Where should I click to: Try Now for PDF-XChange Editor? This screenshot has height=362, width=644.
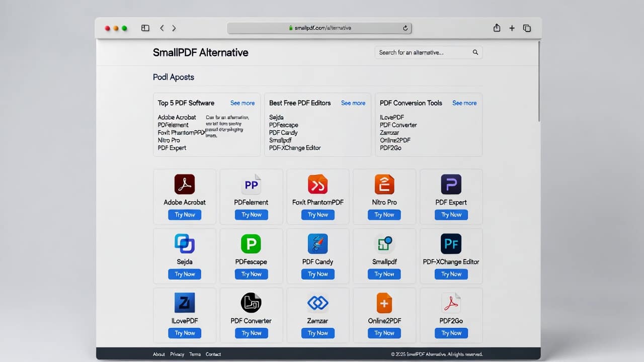point(451,274)
